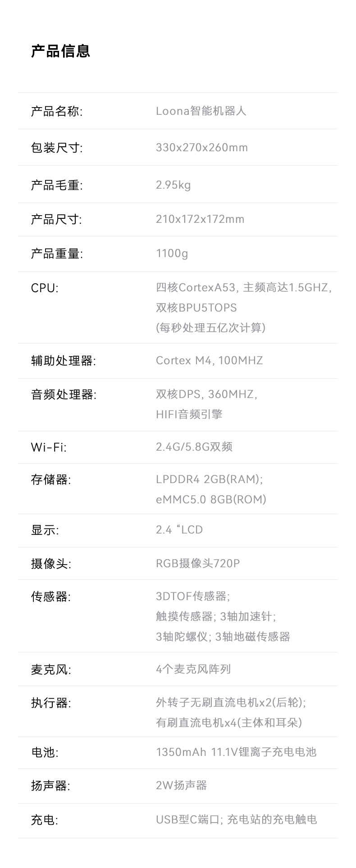Select the 3DTOF传感器 sensor line
The width and height of the screenshot is (356, 868).
pos(193,597)
